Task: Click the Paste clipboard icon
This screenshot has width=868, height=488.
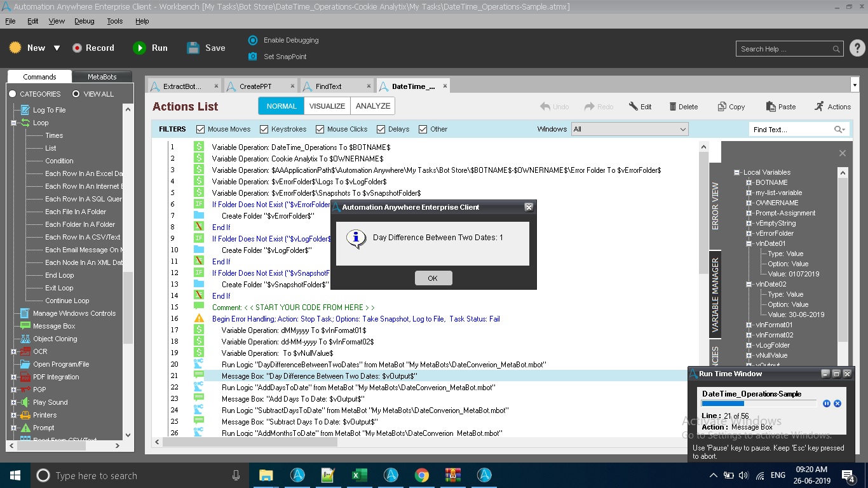Action: coord(771,107)
